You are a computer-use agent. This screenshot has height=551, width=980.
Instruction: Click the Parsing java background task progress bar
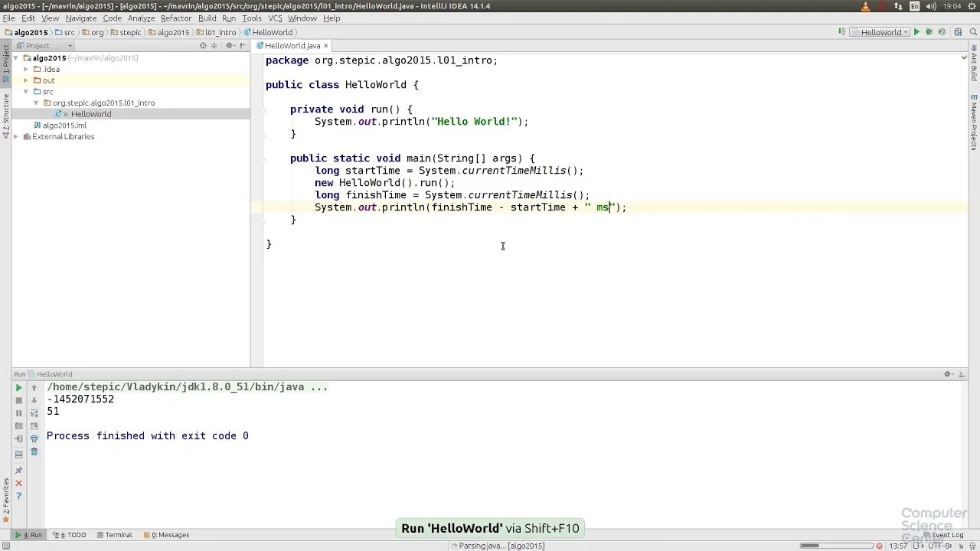pyautogui.click(x=836, y=546)
